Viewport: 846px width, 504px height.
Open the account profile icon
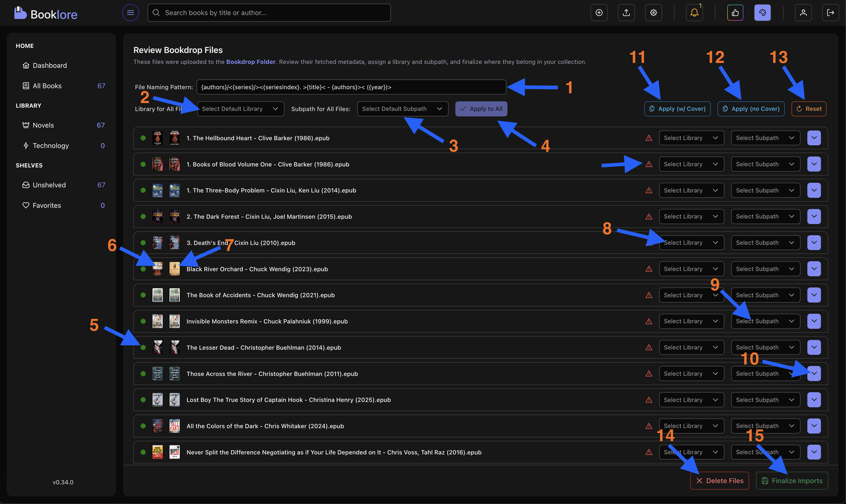click(x=803, y=12)
